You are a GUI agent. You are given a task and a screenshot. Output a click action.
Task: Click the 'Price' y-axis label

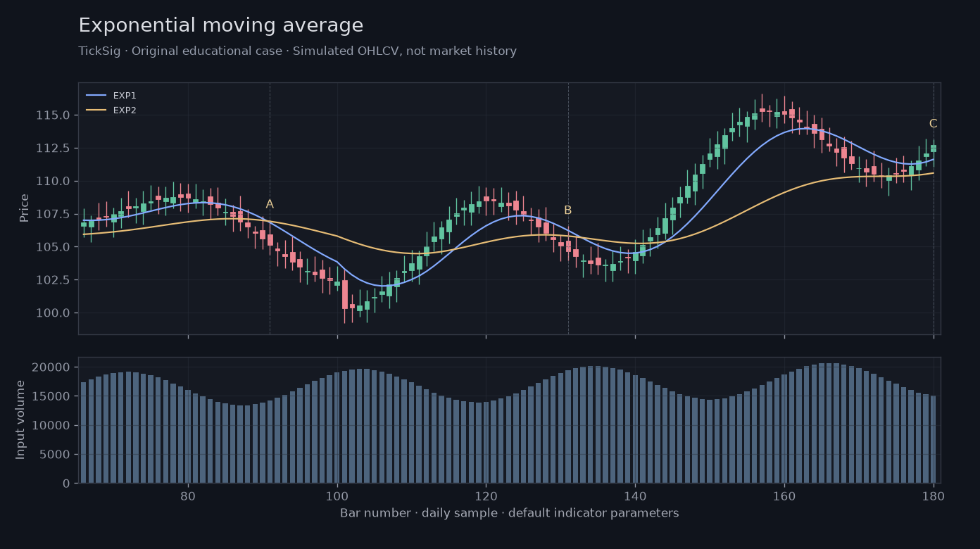pos(24,208)
